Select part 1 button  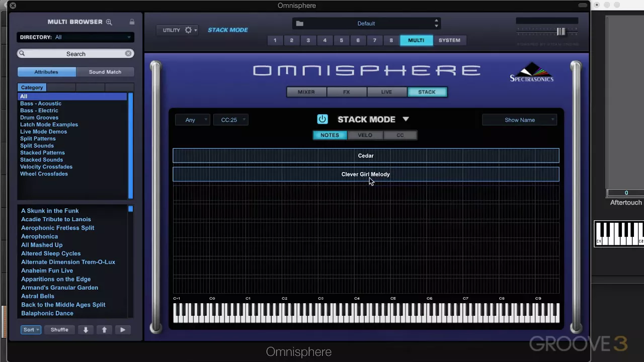coord(275,40)
